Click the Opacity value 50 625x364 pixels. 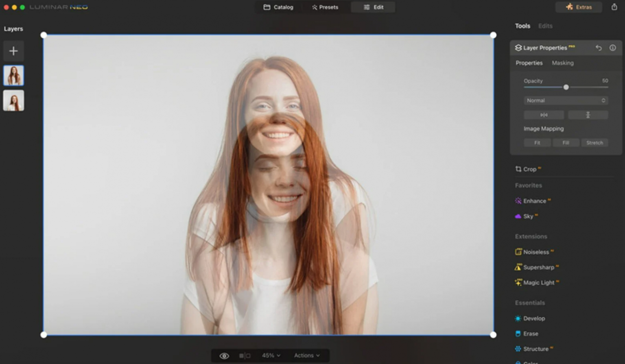pyautogui.click(x=605, y=81)
